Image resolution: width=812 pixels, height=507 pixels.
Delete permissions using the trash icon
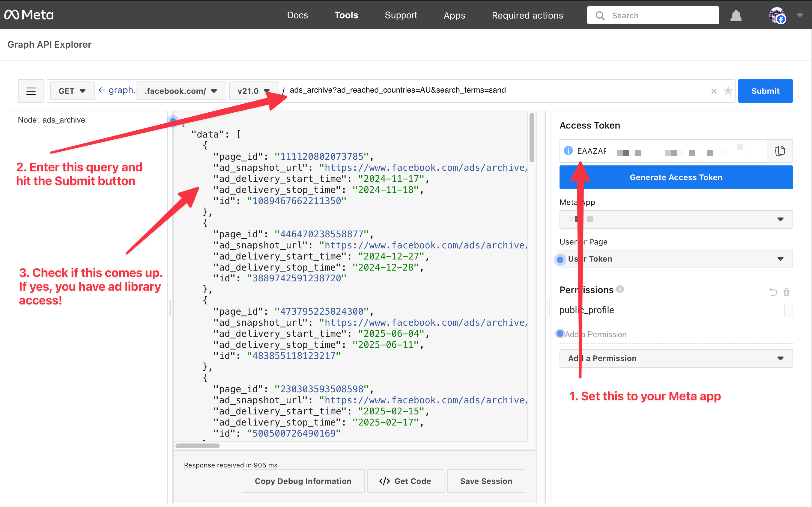(x=787, y=292)
